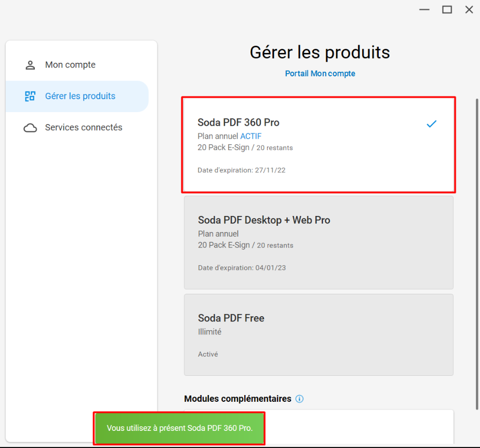Open the Portail Mon compte link
This screenshot has height=448, width=480.
point(320,73)
